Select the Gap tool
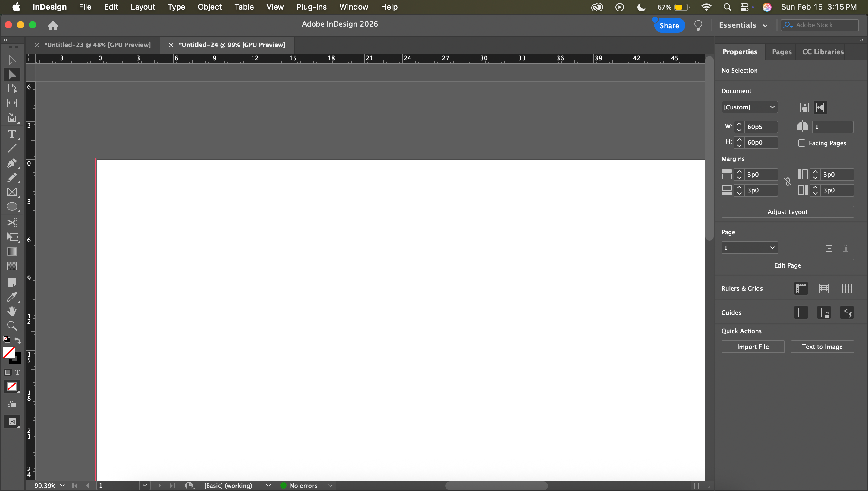 tap(12, 103)
